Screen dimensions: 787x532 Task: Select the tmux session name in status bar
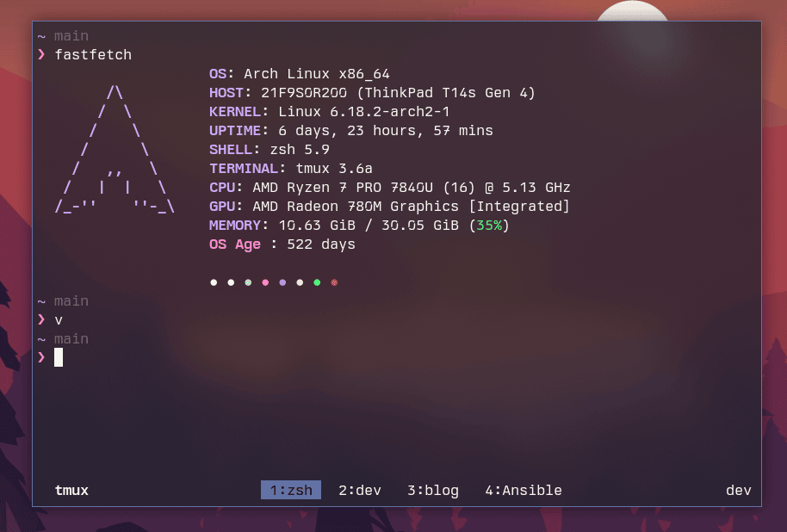point(71,490)
